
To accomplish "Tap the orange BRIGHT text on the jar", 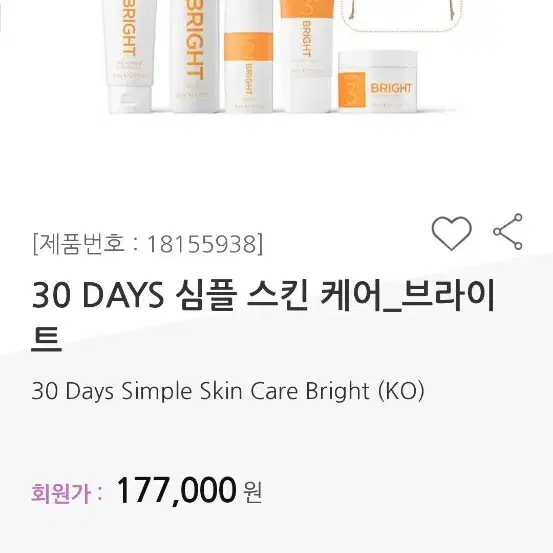I will point(391,88).
